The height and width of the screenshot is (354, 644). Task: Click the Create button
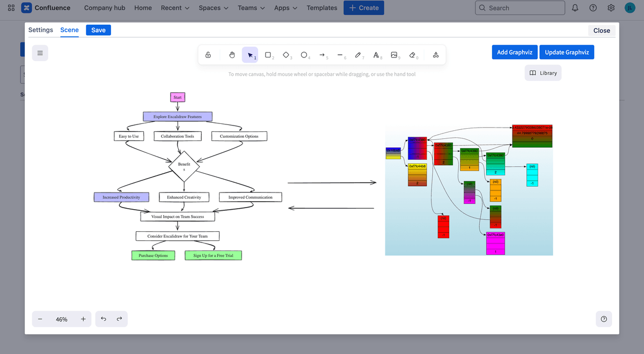(x=364, y=8)
